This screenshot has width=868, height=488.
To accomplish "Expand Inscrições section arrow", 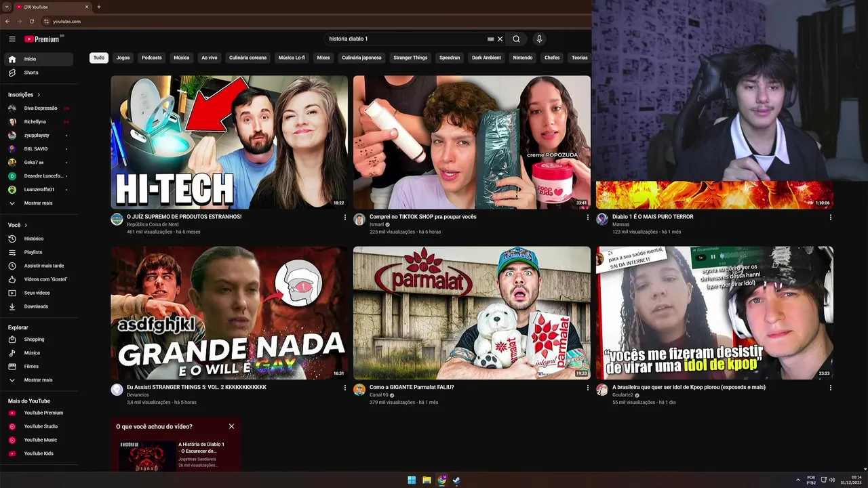I will coord(39,95).
